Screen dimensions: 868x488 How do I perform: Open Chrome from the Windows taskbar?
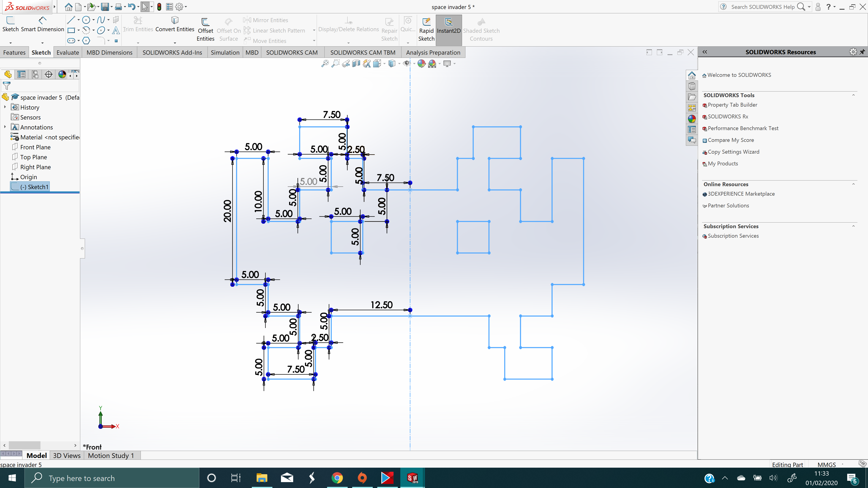337,478
